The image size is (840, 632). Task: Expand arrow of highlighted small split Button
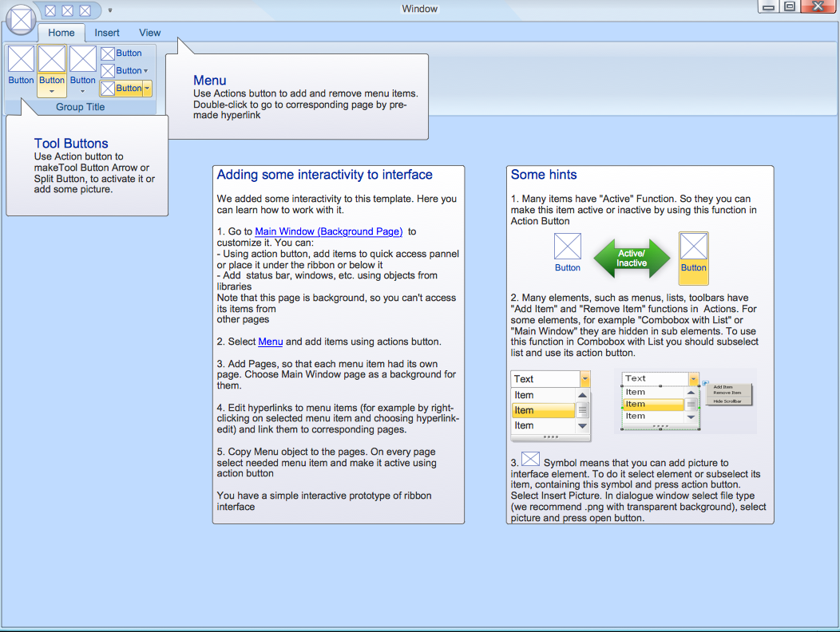[147, 89]
